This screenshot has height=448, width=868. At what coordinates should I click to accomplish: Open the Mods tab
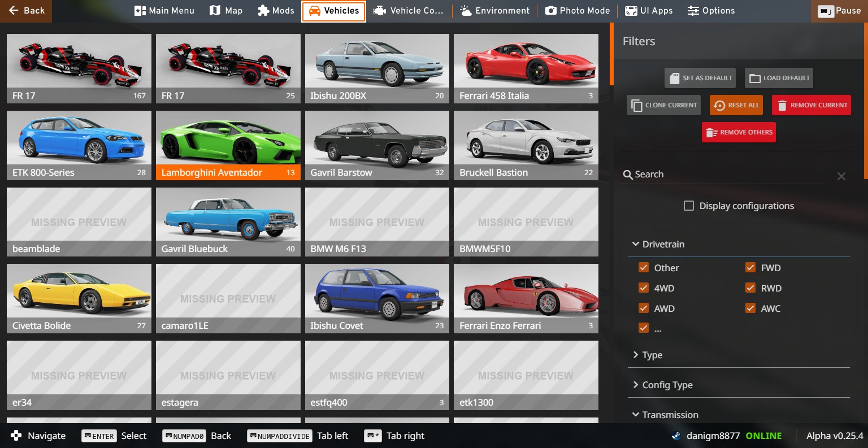pyautogui.click(x=276, y=11)
